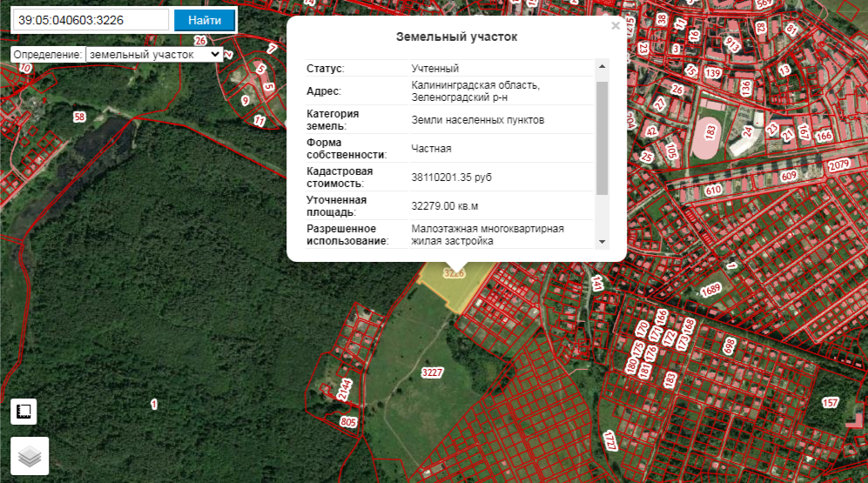Select parcel 2144 on the map

click(345, 387)
